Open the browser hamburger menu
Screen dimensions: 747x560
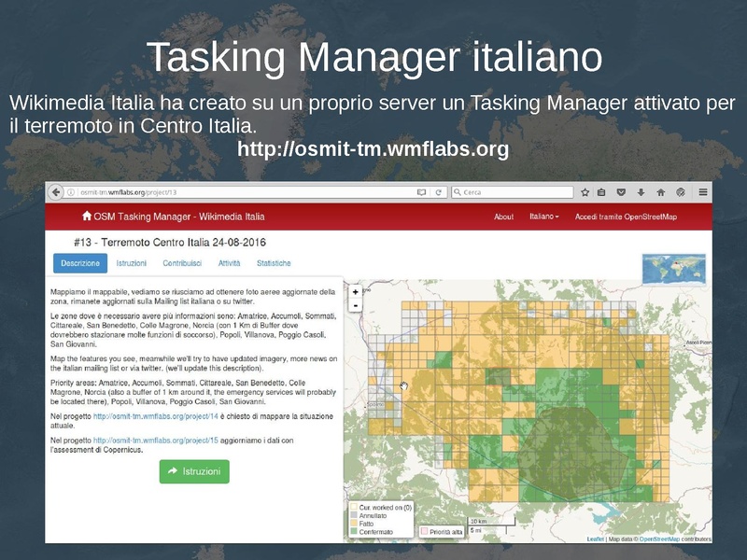702,192
